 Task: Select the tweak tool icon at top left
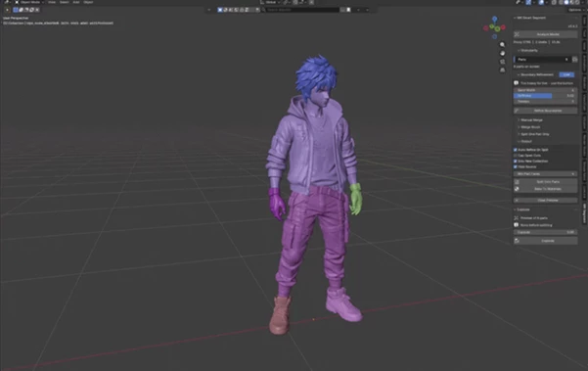pos(7,10)
